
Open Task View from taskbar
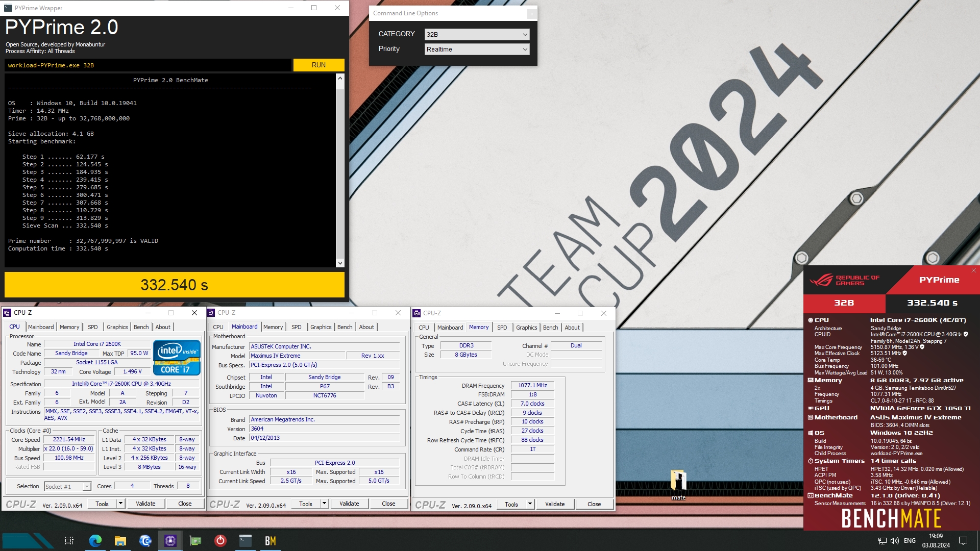tap(69, 541)
